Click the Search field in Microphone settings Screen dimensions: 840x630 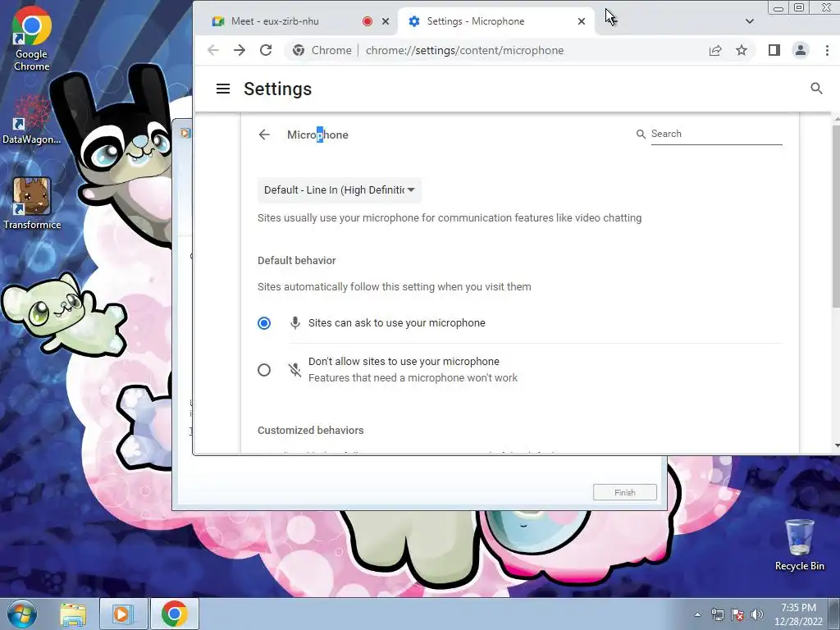click(716, 134)
